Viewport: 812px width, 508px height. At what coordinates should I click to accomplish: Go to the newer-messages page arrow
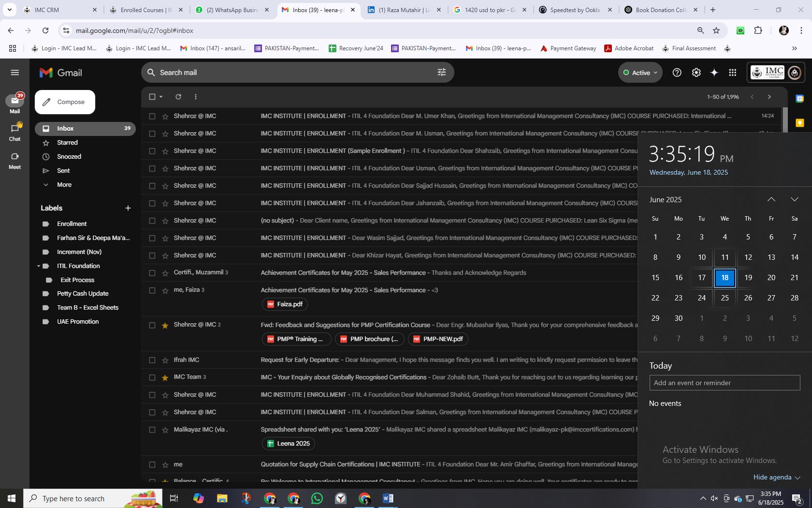(x=752, y=97)
